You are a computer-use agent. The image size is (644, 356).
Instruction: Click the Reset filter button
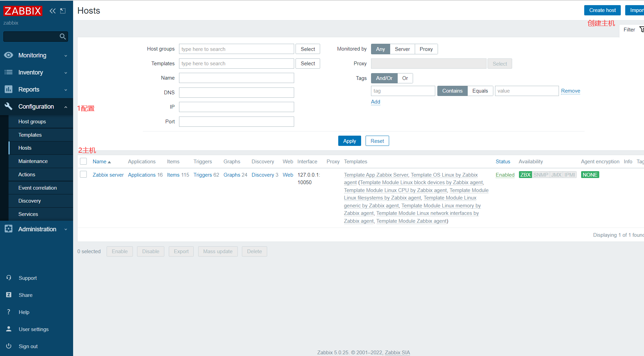coord(377,141)
